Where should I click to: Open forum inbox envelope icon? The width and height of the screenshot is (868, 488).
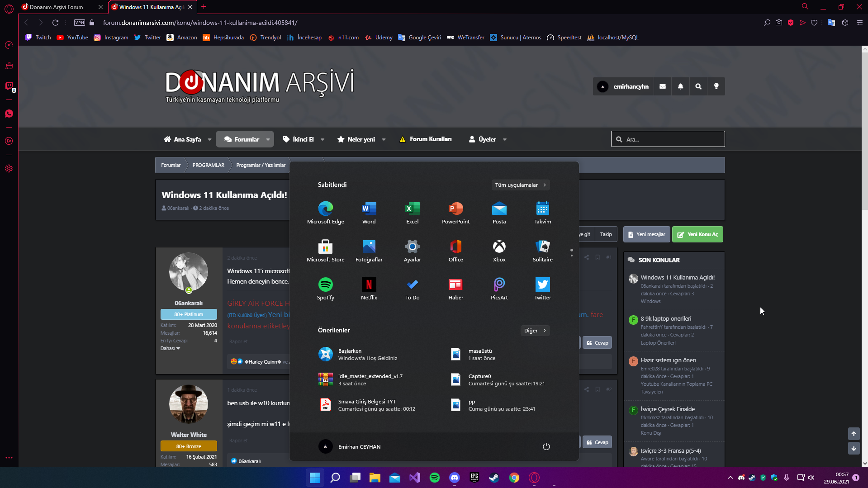click(x=663, y=86)
